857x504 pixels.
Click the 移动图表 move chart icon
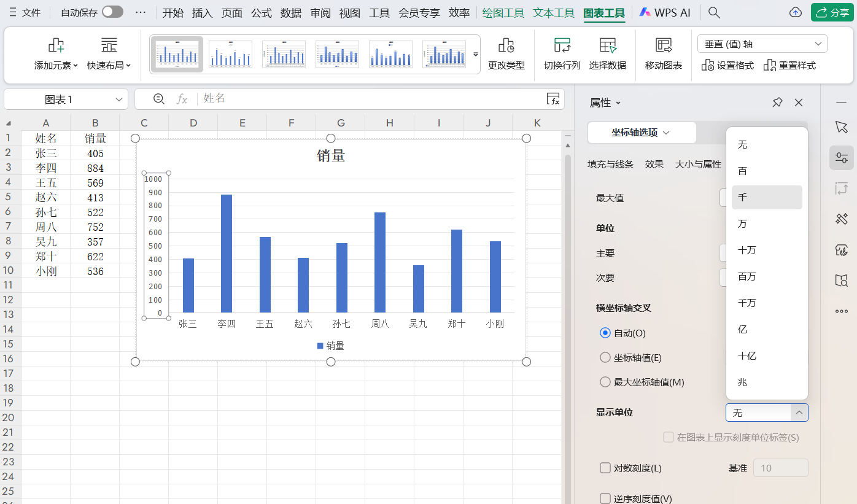(663, 54)
